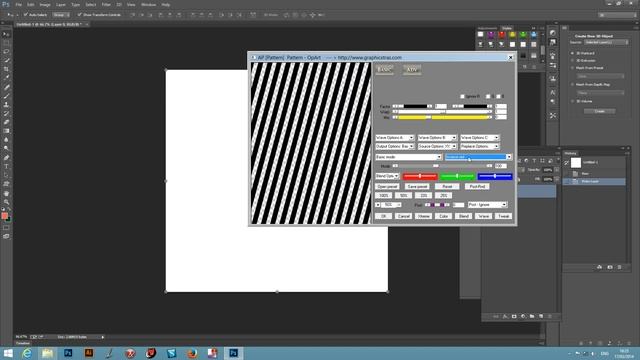This screenshot has height=360, width=640.
Task: Select the Clone Stamp tool
Action: tap(6, 105)
